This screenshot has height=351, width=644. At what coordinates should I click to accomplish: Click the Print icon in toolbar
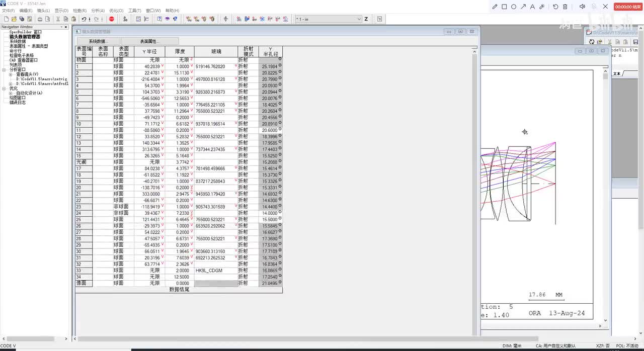click(40, 19)
